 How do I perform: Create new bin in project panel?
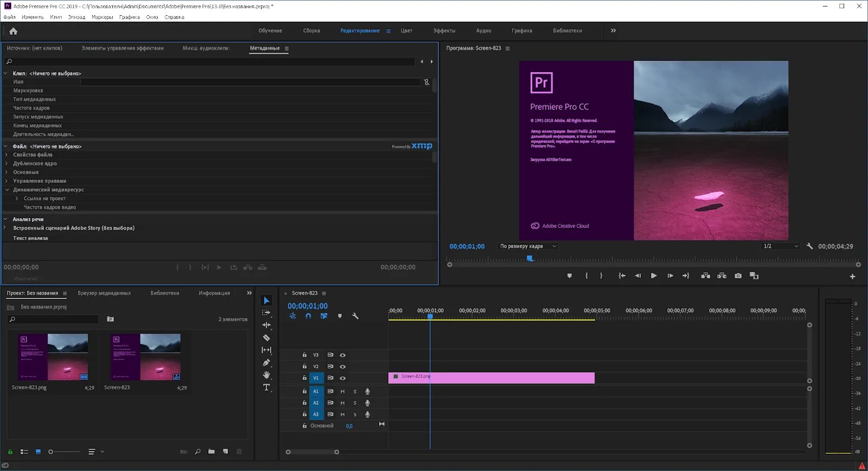point(211,451)
